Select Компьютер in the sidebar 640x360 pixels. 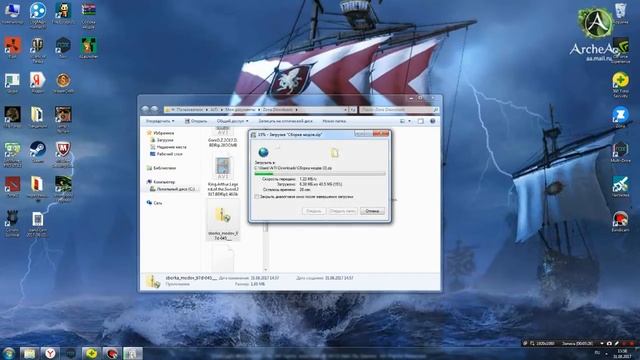pyautogui.click(x=160, y=182)
